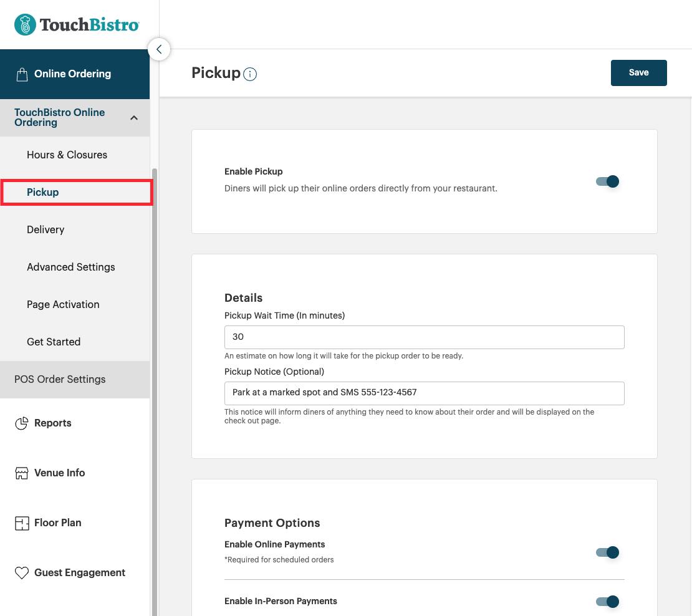Open the Delivery settings page

click(46, 229)
